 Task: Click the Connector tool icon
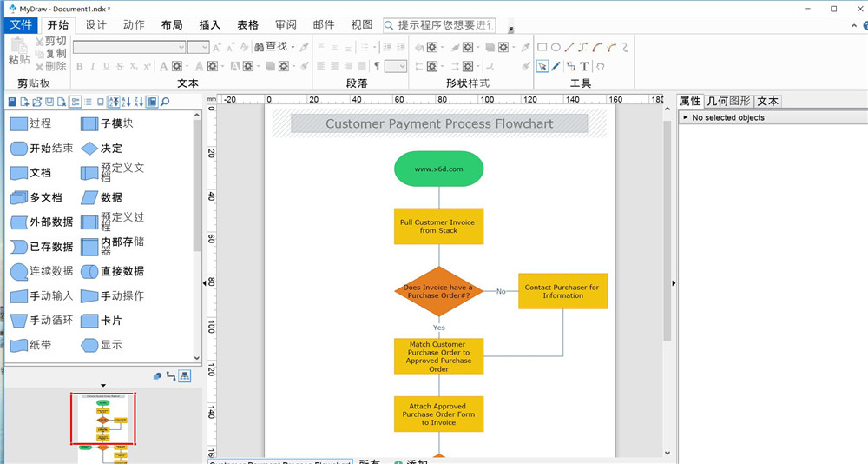click(x=570, y=66)
